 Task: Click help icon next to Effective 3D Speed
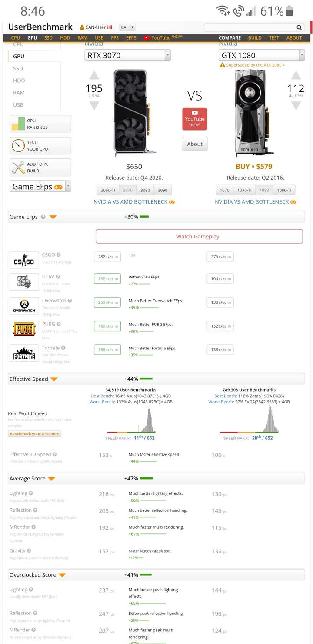pos(55,454)
